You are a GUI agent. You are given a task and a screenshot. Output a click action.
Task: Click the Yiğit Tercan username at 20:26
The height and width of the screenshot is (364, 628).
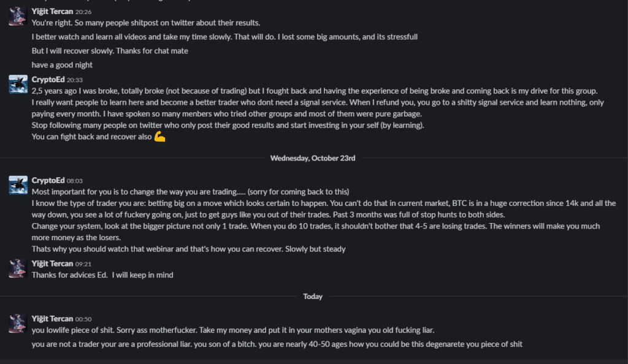coord(52,12)
